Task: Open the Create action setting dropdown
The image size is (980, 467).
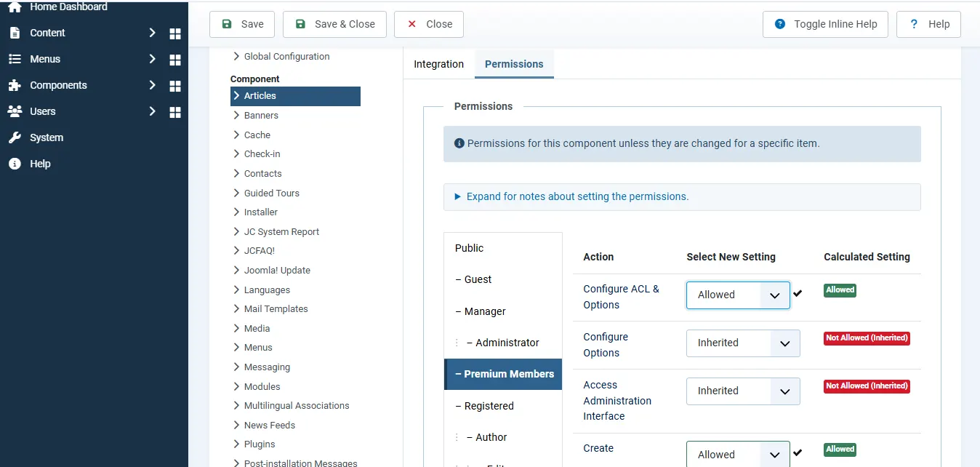Action: 738,454
